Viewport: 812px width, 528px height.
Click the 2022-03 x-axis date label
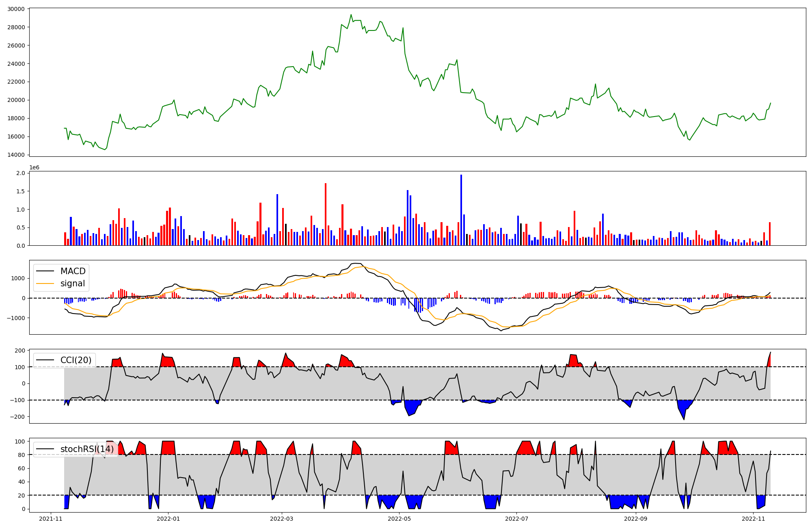(x=281, y=519)
